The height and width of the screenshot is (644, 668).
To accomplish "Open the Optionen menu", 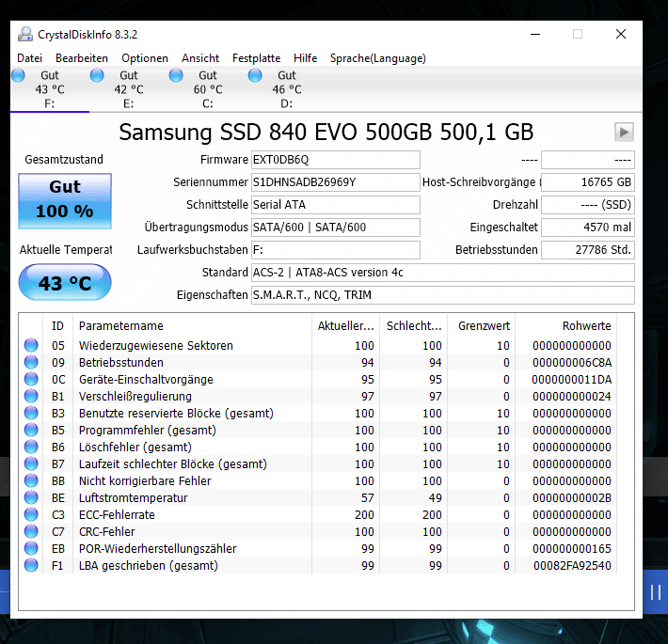I will 145,58.
